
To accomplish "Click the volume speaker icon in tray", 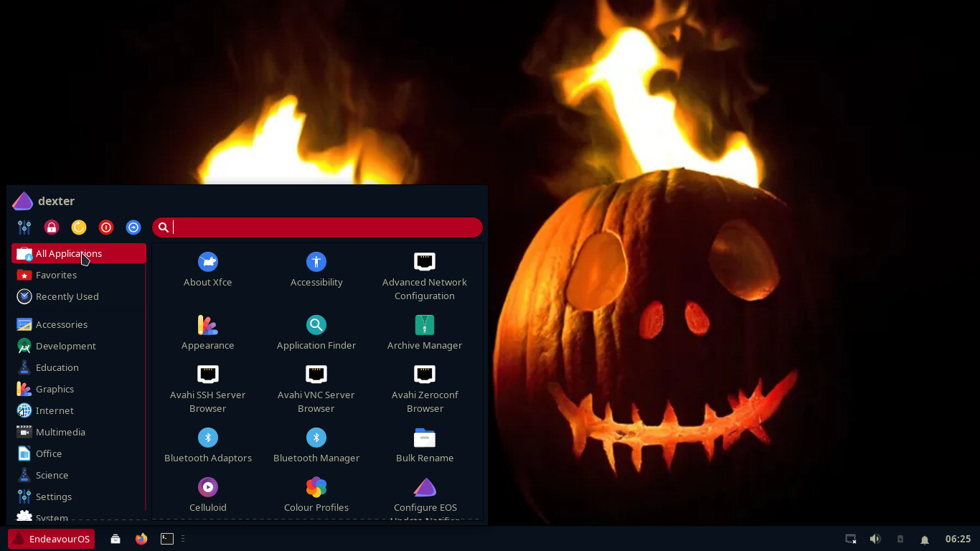I will pos(875,539).
